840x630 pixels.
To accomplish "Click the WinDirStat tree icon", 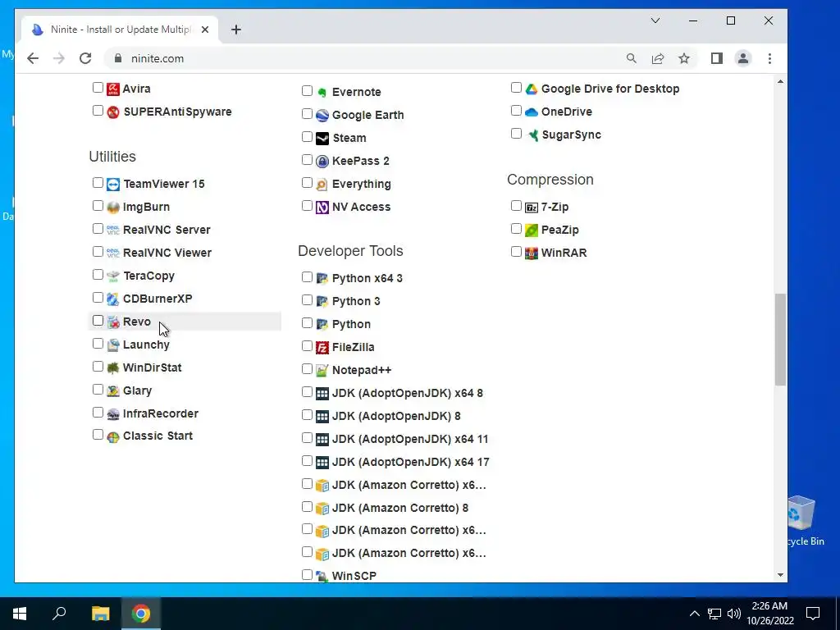I will tap(113, 368).
